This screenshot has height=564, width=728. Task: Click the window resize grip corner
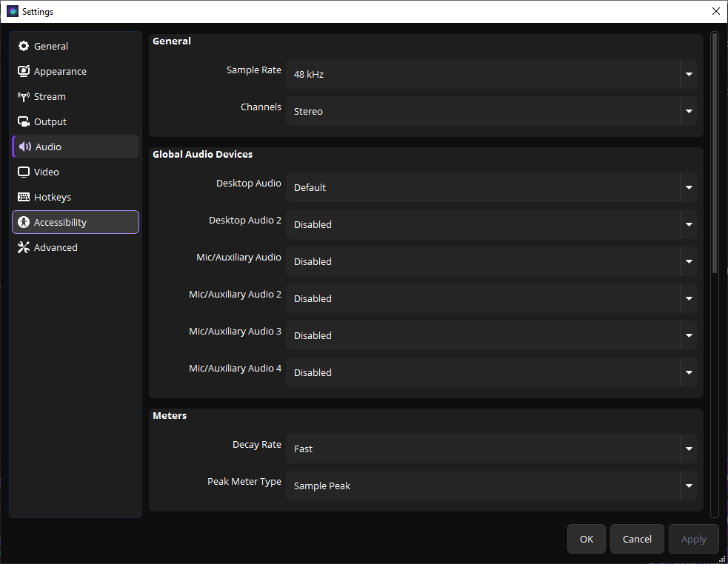[x=722, y=558]
